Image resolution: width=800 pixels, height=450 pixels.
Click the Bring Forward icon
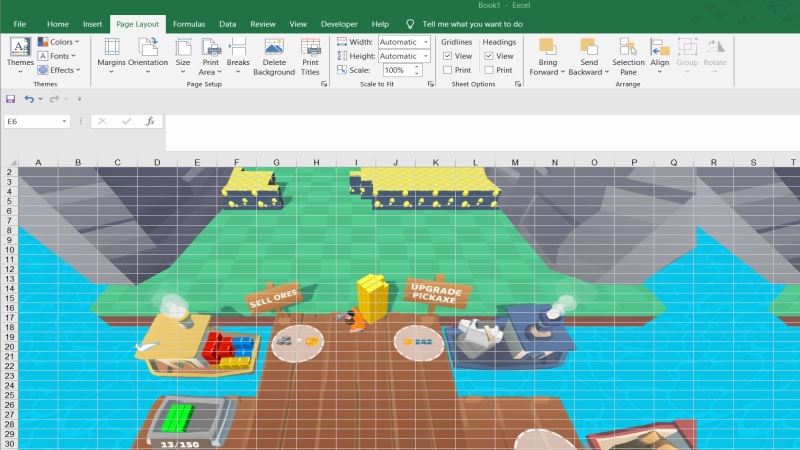pos(547,47)
